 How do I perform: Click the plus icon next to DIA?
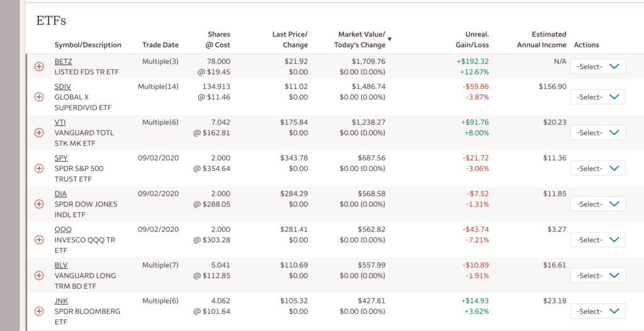click(39, 204)
